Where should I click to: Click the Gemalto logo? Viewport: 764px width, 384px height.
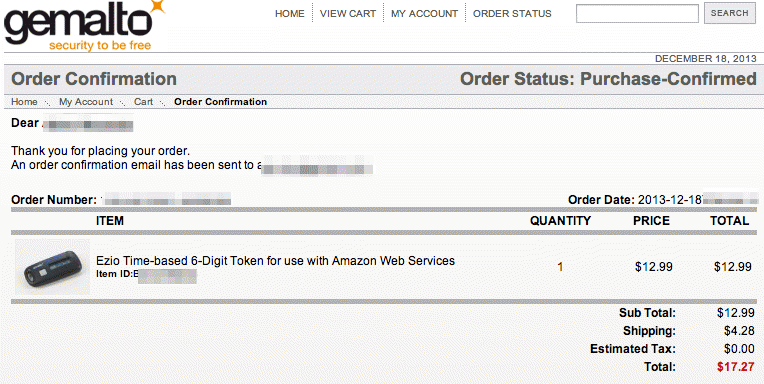click(x=85, y=25)
